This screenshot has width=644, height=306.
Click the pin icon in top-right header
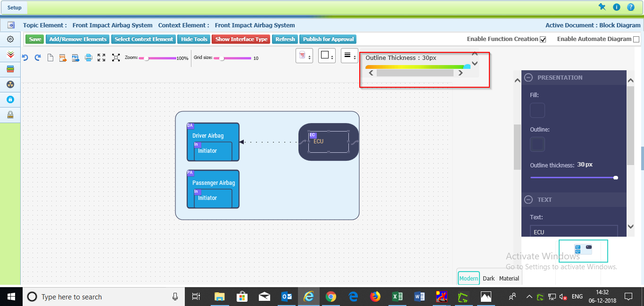click(602, 7)
